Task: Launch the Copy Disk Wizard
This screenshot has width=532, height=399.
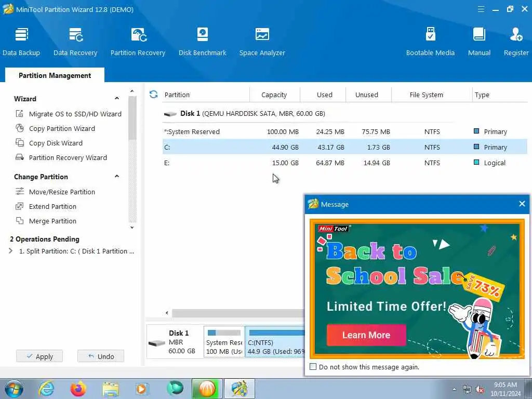Action: pos(49,143)
